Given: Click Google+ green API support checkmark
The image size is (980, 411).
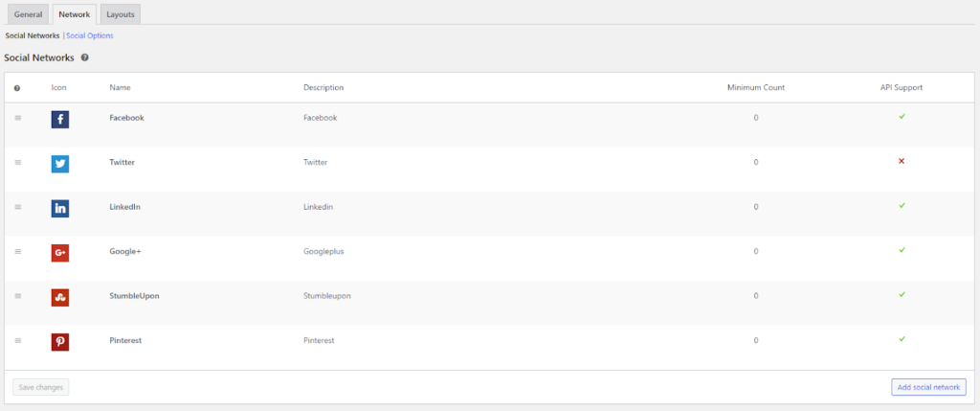Looking at the screenshot, I should click(902, 250).
